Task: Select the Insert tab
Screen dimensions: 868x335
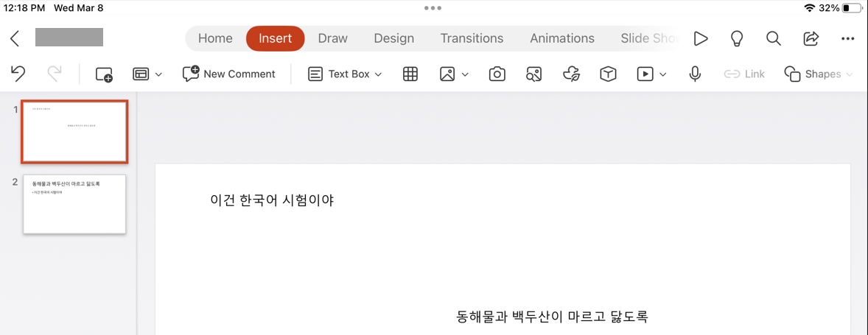Action: [275, 38]
